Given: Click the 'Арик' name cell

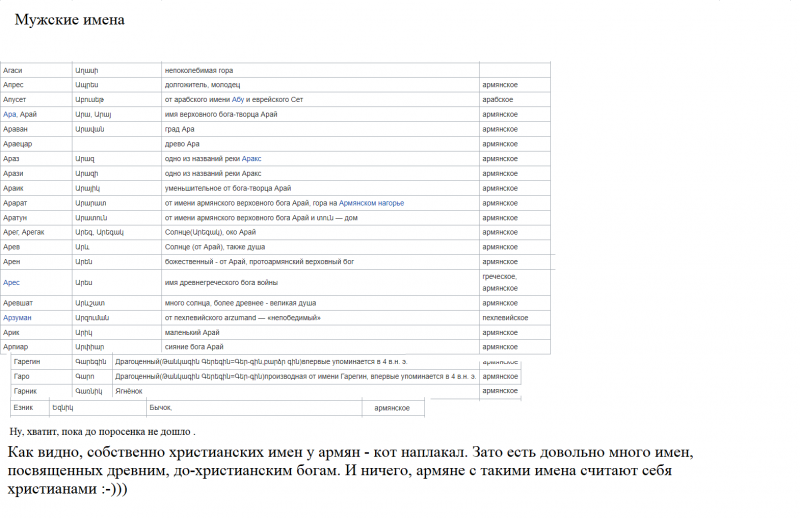Looking at the screenshot, I should pyautogui.click(x=37, y=332).
